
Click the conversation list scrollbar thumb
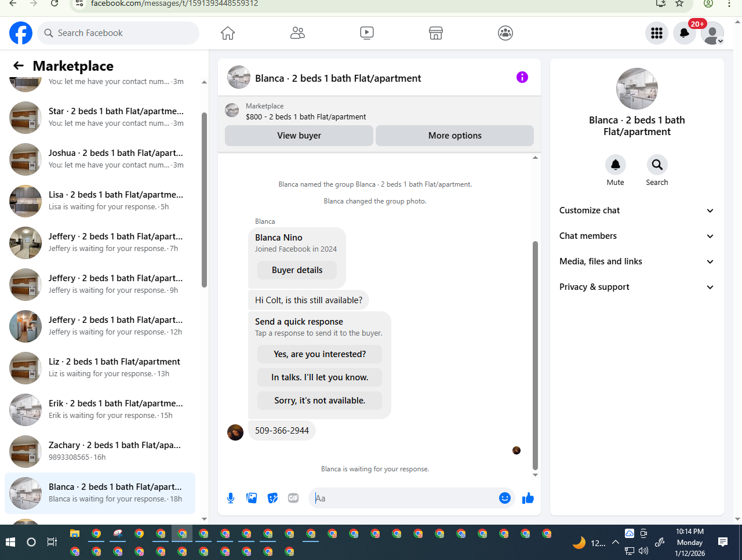point(204,200)
